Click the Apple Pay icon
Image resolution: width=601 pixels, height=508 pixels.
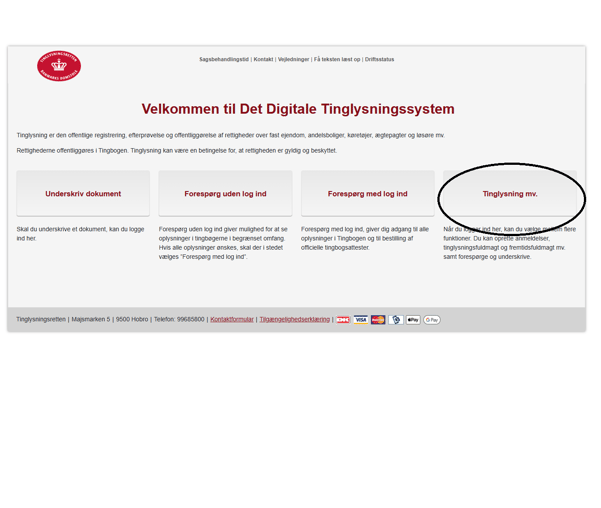point(413,320)
